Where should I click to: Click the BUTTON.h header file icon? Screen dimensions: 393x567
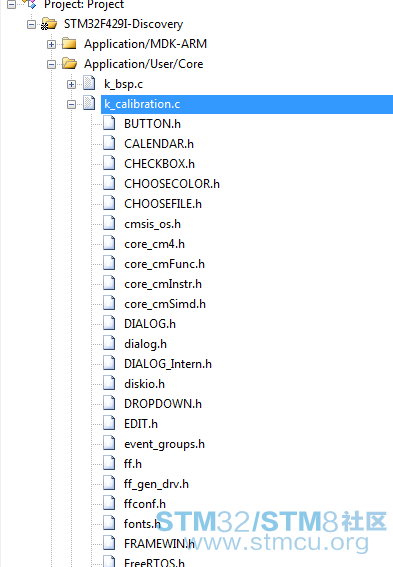109,123
